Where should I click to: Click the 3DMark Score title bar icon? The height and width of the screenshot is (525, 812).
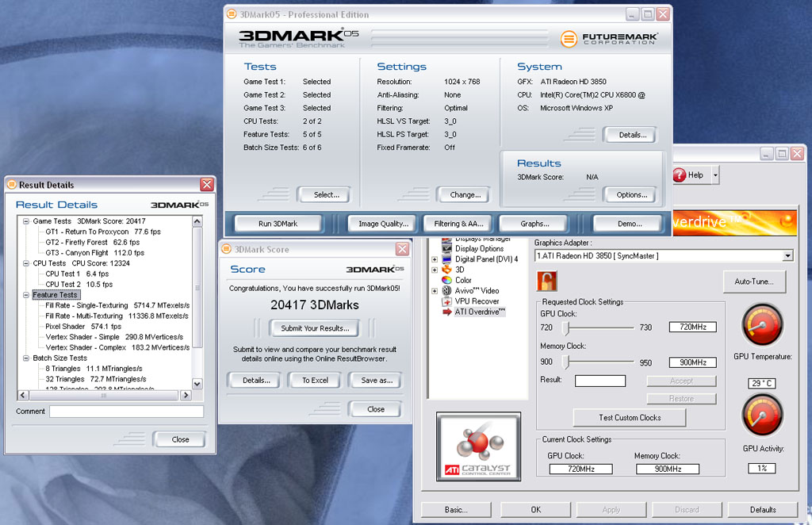click(x=226, y=249)
